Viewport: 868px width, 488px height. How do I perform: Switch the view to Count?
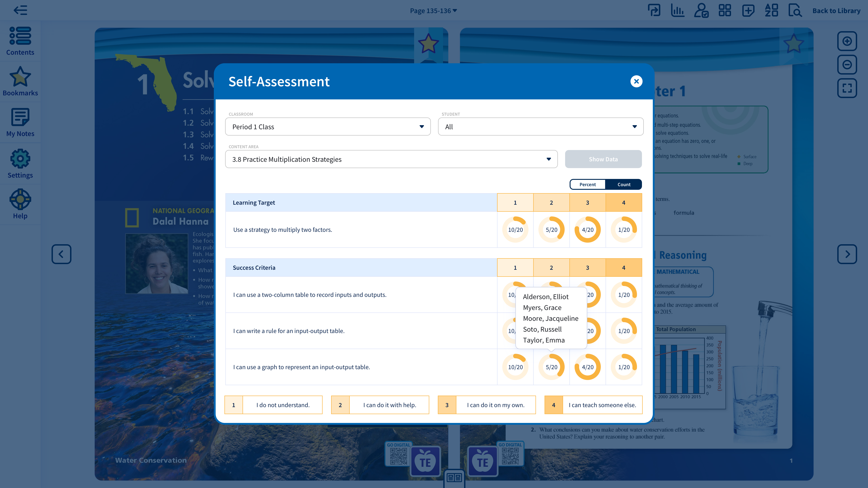coord(624,185)
